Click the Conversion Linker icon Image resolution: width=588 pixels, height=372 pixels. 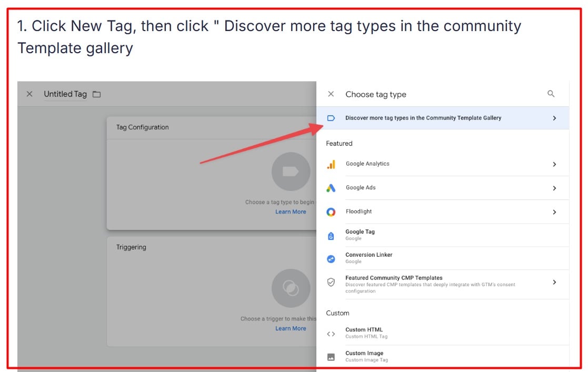[x=331, y=259]
